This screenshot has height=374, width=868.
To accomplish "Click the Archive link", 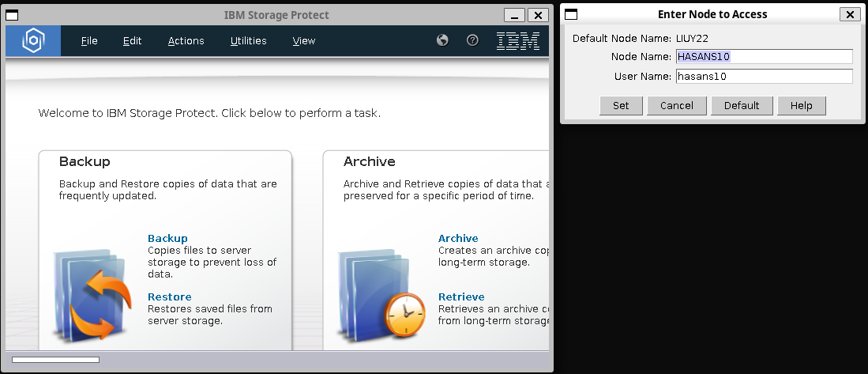I will point(458,238).
